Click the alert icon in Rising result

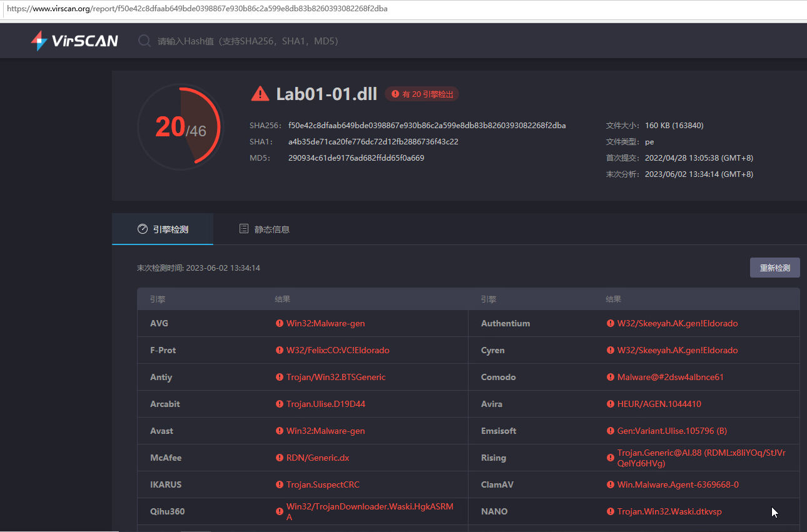click(611, 458)
